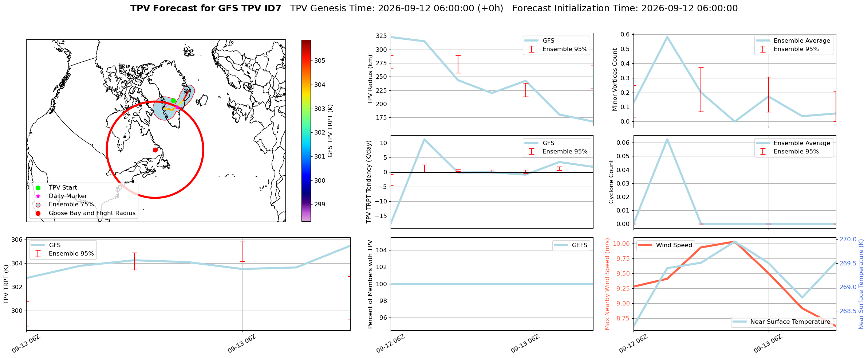Click the 'Daily Marker' legend text
This screenshot has width=868, height=358.
click(68, 196)
